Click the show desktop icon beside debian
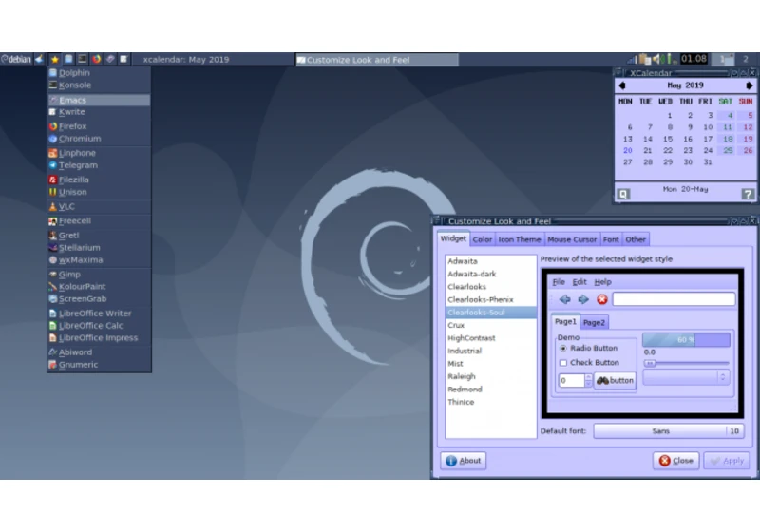 pos(39,59)
